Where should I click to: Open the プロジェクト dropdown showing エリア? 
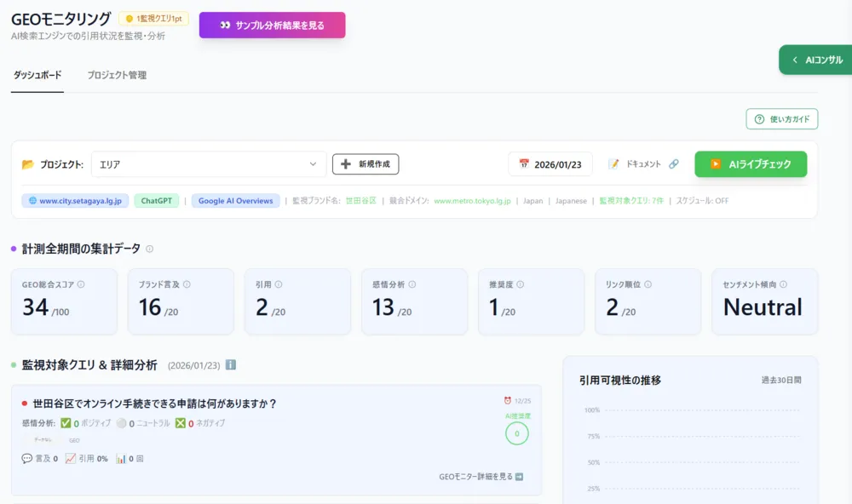pyautogui.click(x=208, y=164)
